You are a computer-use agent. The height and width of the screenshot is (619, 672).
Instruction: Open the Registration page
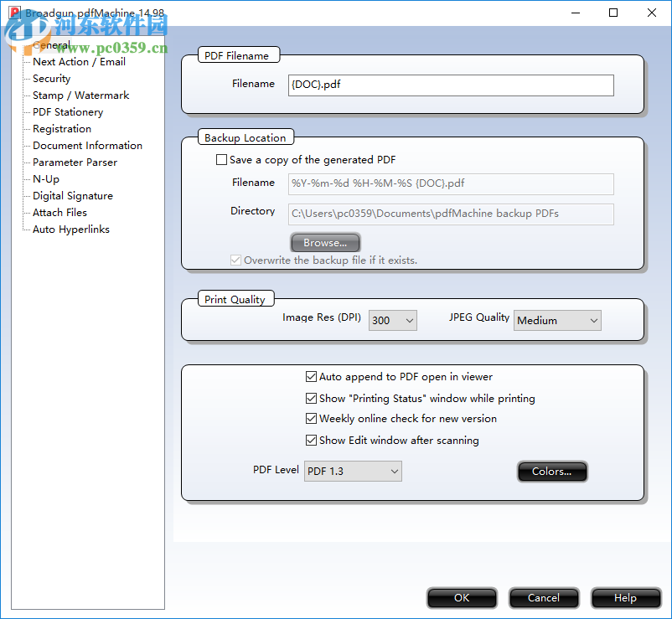pyautogui.click(x=61, y=128)
